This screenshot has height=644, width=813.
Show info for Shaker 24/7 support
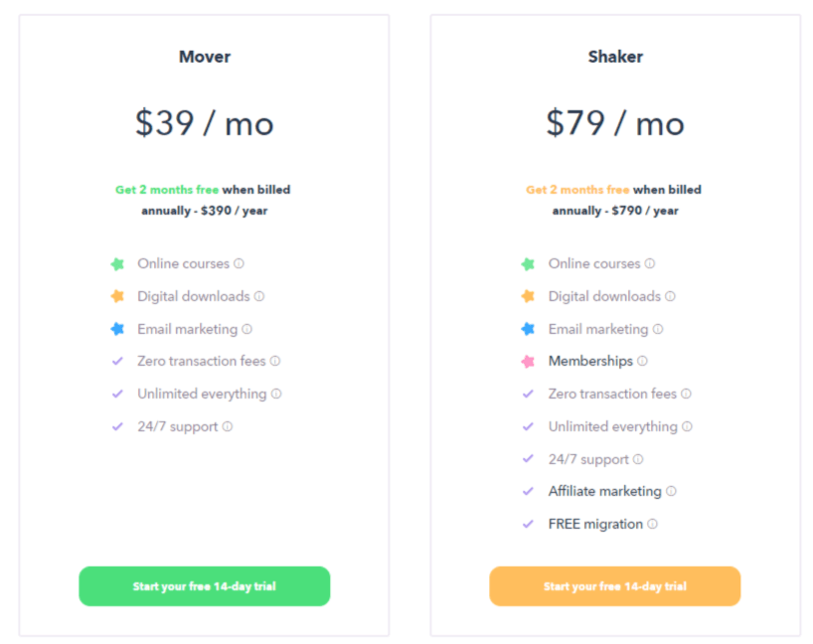click(638, 459)
